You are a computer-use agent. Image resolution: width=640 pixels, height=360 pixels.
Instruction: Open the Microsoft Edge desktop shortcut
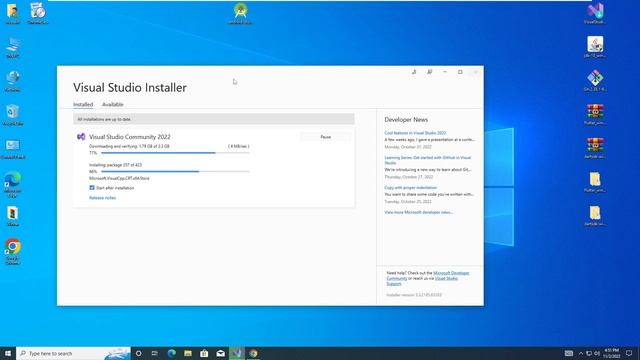13,184
